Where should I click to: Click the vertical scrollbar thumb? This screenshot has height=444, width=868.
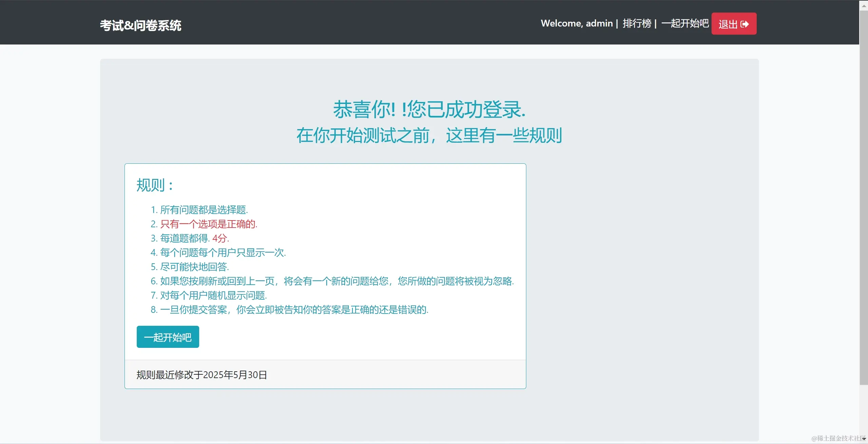(x=864, y=197)
